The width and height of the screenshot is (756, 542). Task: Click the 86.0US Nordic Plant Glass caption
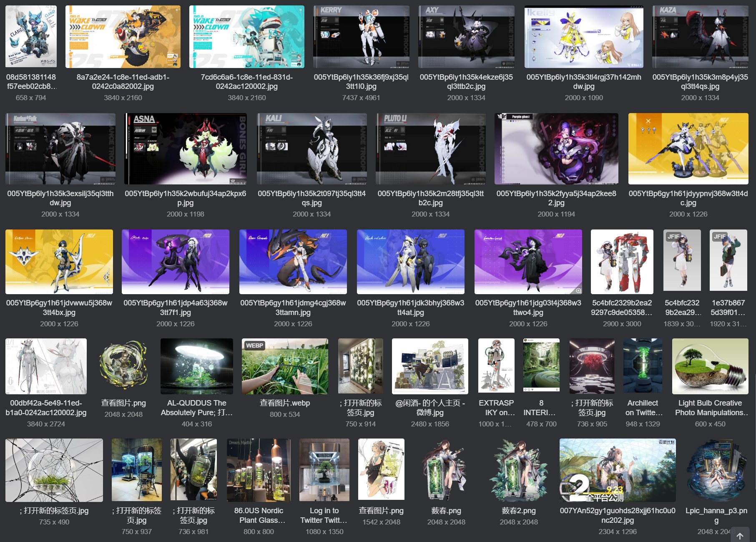[259, 515]
